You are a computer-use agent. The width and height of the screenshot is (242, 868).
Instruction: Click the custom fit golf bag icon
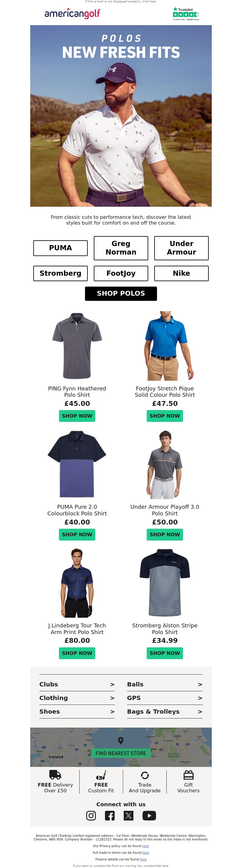[x=101, y=775]
